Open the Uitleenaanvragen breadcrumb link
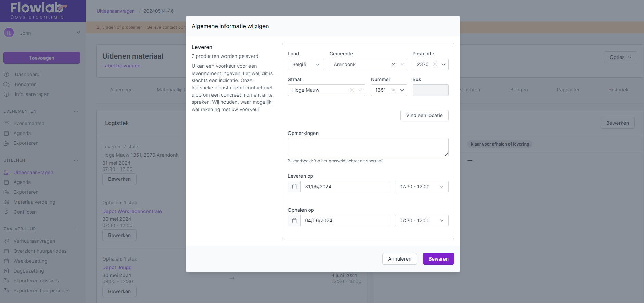 click(116, 11)
